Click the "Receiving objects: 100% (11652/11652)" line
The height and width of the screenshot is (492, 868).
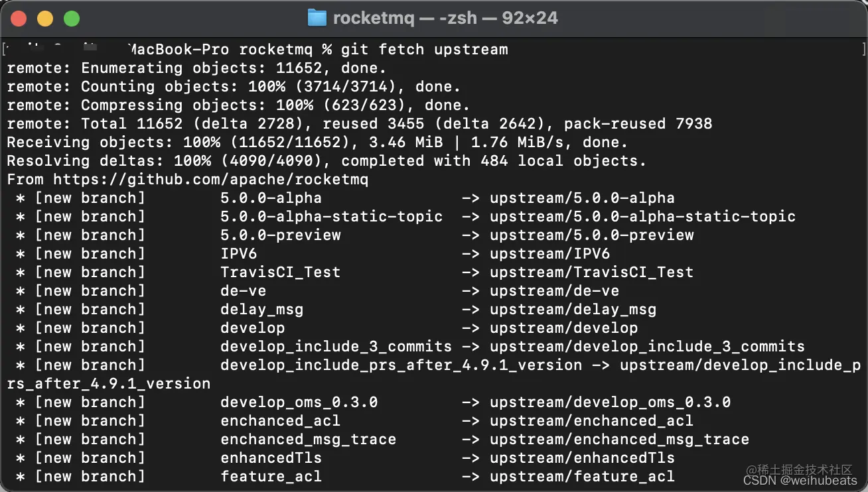click(x=317, y=143)
